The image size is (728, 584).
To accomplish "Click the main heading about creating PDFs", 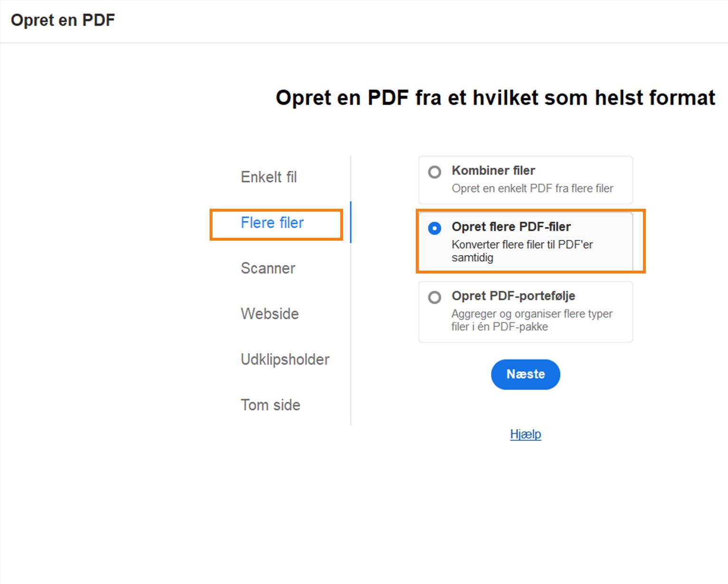I will pos(495,98).
